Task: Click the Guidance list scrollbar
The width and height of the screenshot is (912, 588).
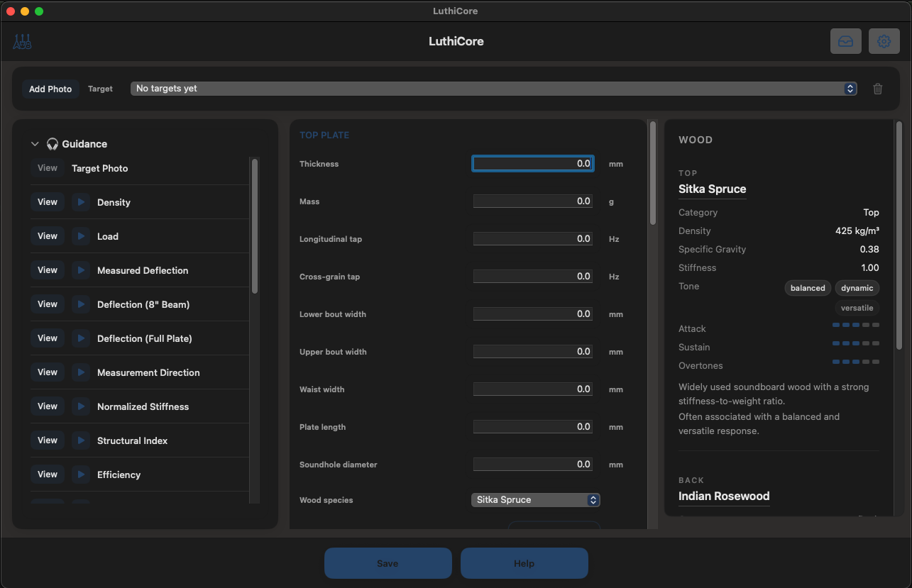Action: pyautogui.click(x=255, y=226)
